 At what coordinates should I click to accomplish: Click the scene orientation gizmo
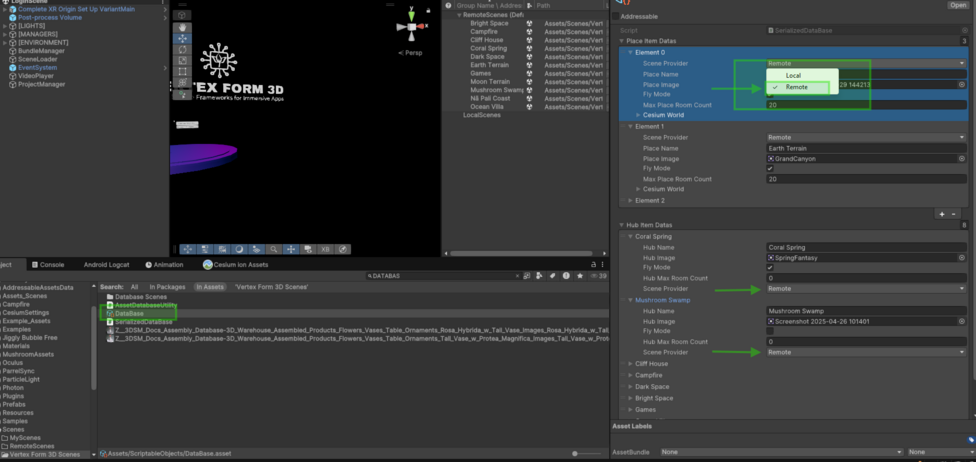411,28
